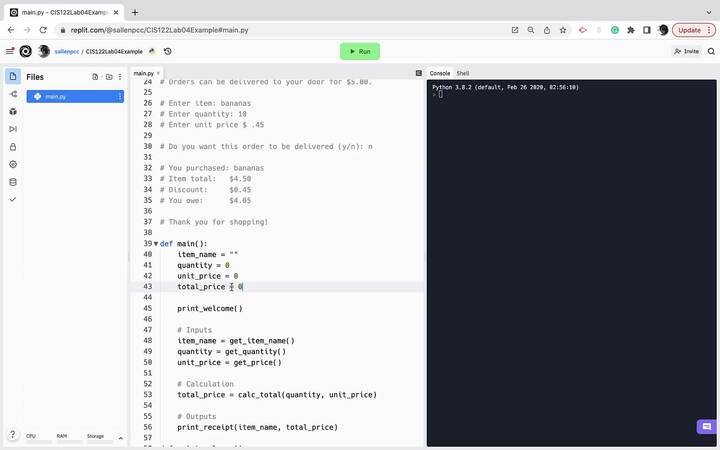Click the new file icon in Files
This screenshot has height=450, width=720.
coord(96,76)
